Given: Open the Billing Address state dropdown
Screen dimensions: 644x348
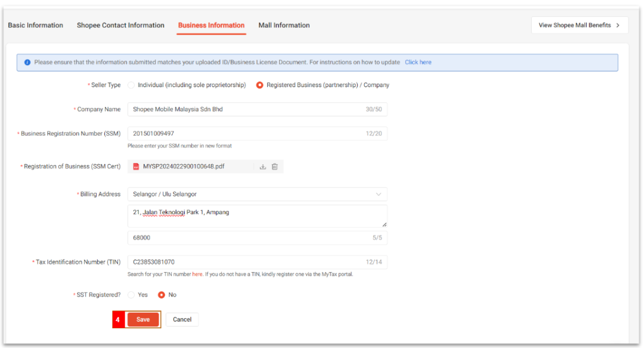Looking at the screenshot, I should [257, 194].
